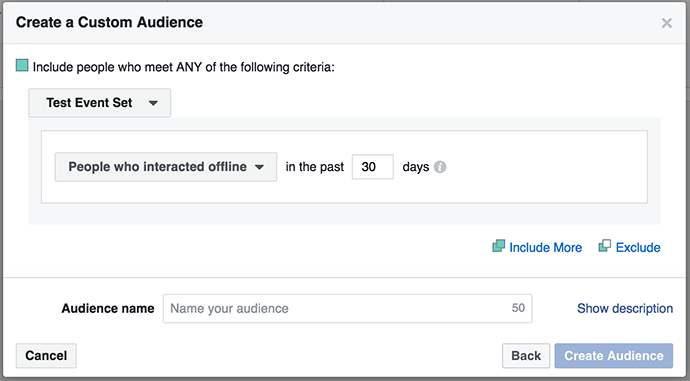Click the Back button
The width and height of the screenshot is (690, 381).
(526, 355)
